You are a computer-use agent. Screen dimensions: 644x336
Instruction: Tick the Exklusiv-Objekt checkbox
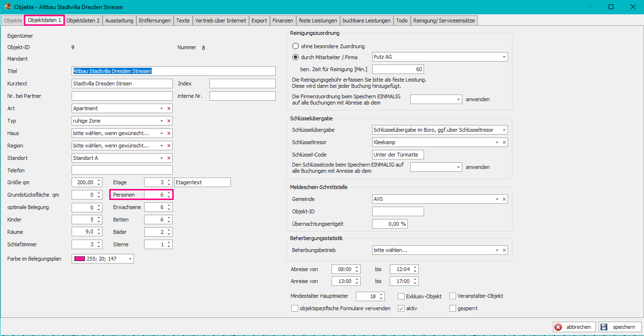pyautogui.click(x=401, y=296)
